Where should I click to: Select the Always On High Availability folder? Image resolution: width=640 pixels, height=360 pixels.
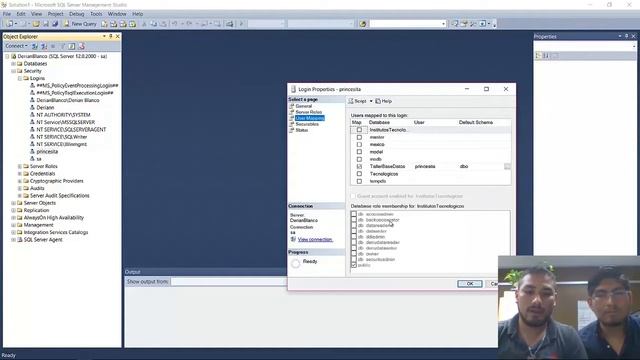click(53, 218)
